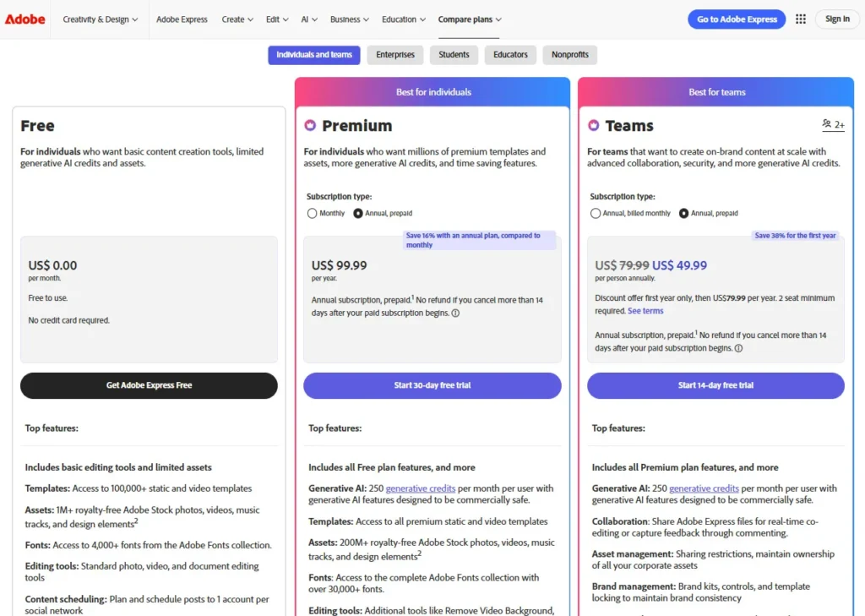Click the Premium plan crown icon
Viewport: 865px width, 616px height.
[310, 126]
